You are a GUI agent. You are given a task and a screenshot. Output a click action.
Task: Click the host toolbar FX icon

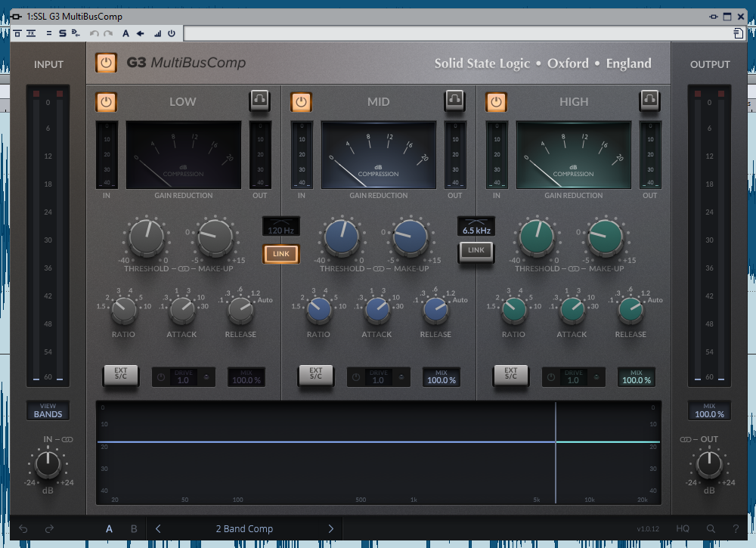(x=31, y=33)
